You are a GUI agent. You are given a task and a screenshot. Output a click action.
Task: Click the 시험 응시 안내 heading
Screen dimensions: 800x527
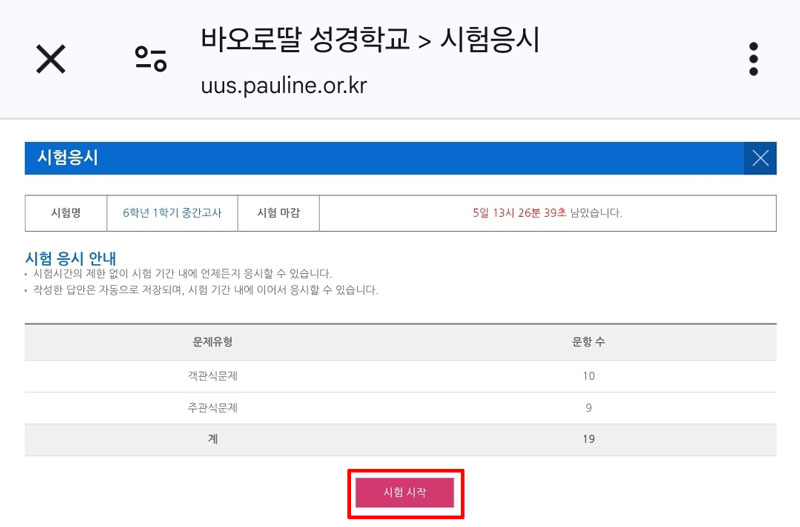[71, 258]
